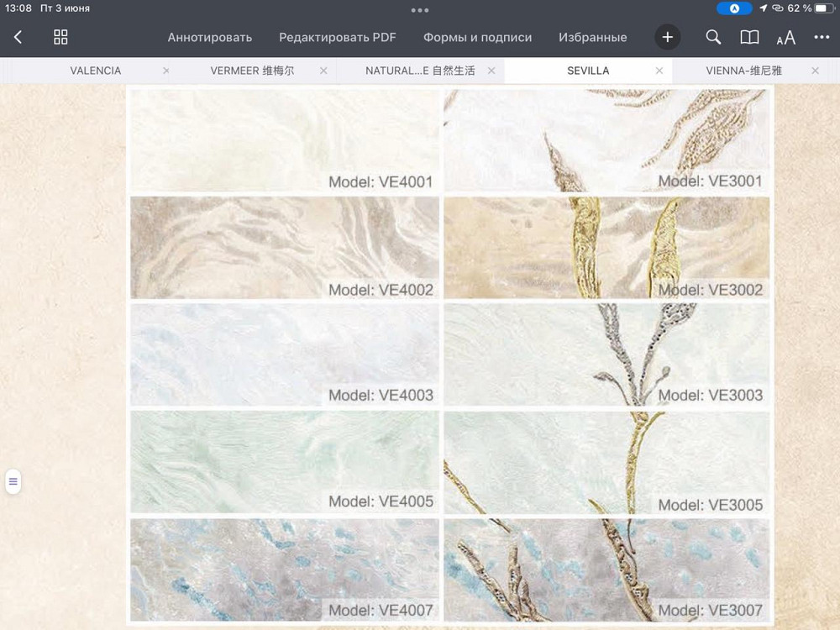This screenshot has height=630, width=840.
Task: Open the side panel handle on left edge
Action: pyautogui.click(x=13, y=481)
